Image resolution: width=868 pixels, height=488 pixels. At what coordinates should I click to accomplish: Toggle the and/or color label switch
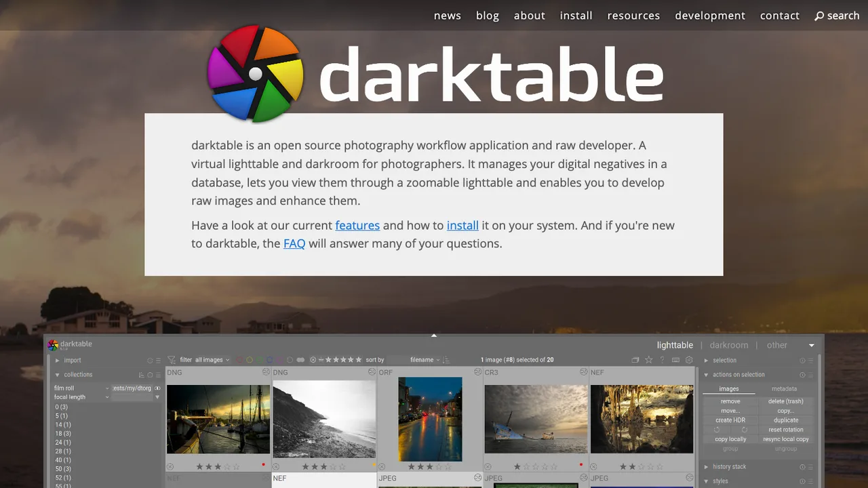(300, 360)
